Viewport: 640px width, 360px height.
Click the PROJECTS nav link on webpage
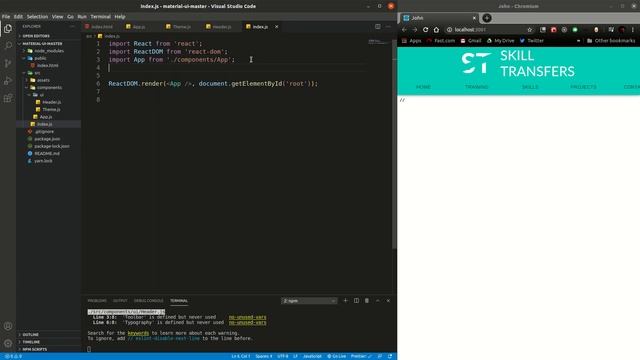point(583,87)
